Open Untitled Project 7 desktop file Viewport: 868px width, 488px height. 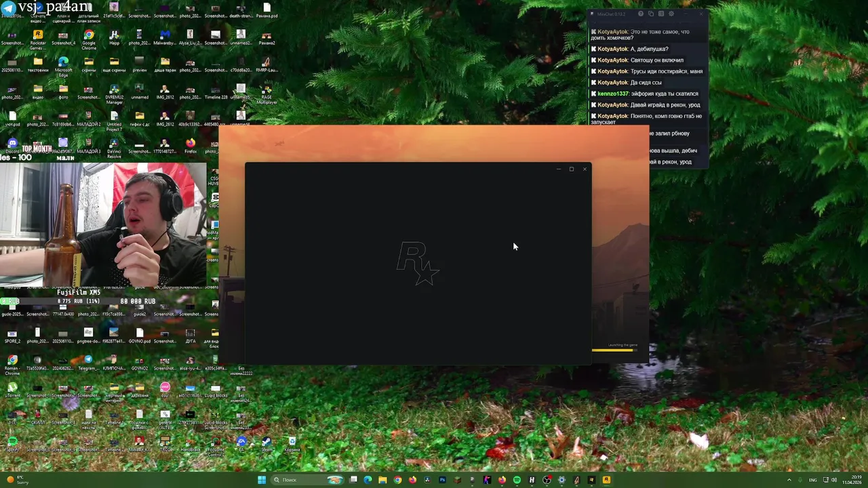point(114,121)
